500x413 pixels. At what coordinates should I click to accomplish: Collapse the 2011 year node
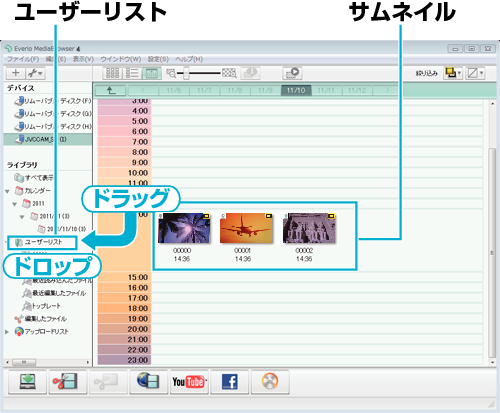coord(15,204)
